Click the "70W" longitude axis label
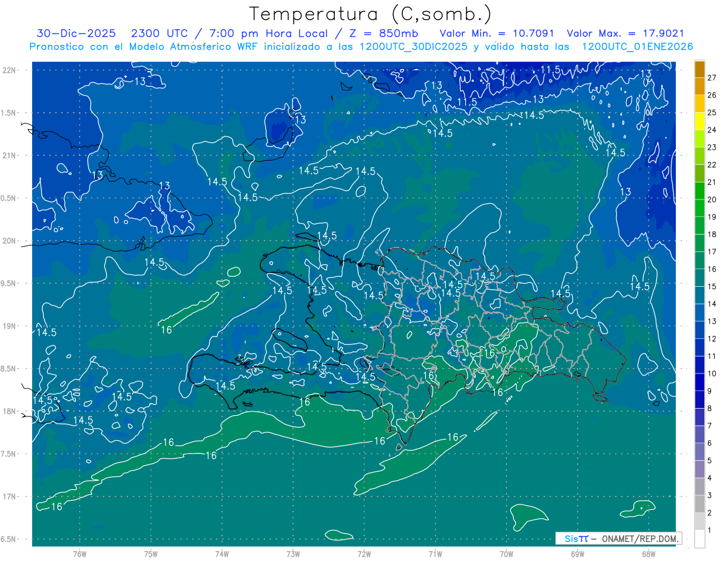This screenshot has height=562, width=728. (x=507, y=554)
